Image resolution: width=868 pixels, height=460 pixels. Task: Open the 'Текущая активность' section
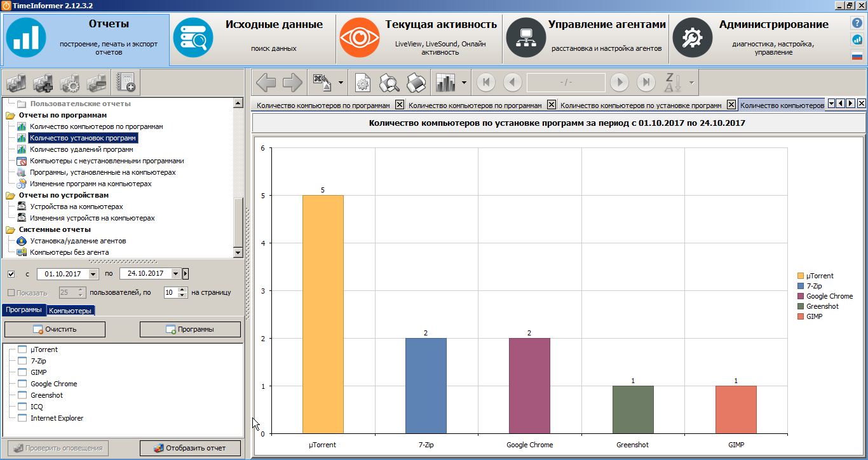point(419,39)
